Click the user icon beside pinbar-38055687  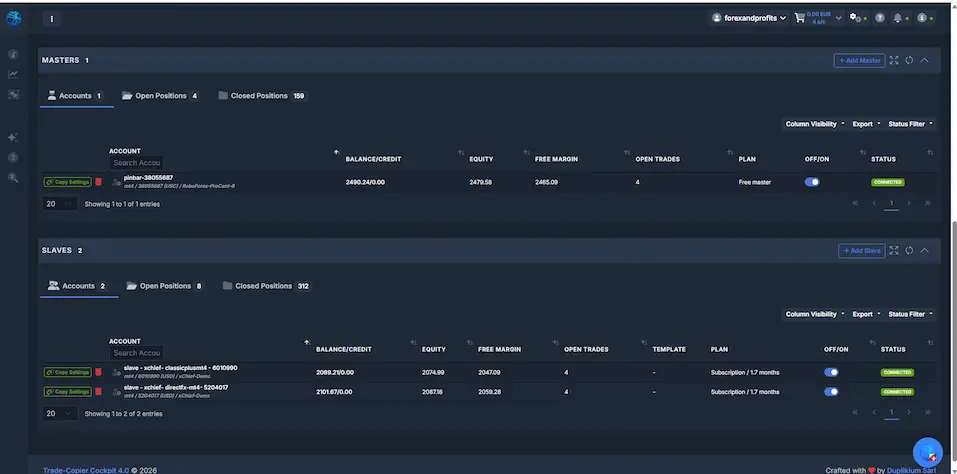(116, 182)
